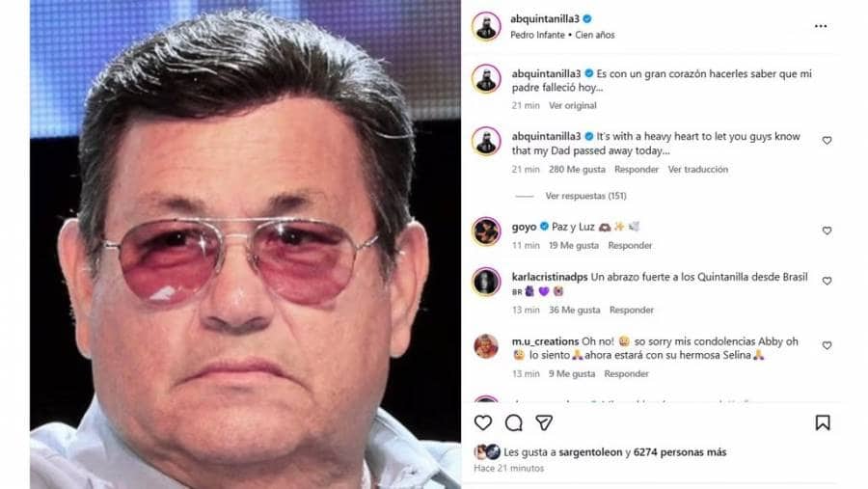Open m.u_creations profile avatar
The image size is (868, 489).
[486, 346]
